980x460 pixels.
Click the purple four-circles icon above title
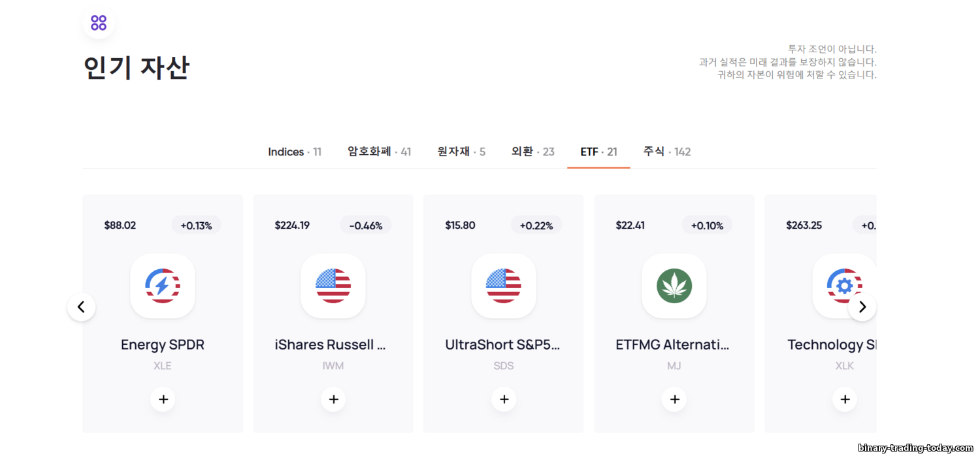[99, 23]
